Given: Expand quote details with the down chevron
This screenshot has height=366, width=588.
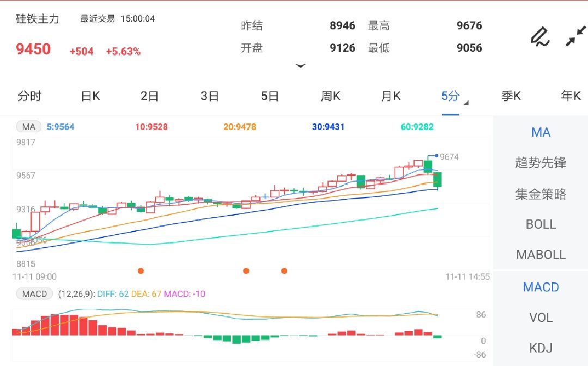Looking at the screenshot, I should (x=301, y=66).
